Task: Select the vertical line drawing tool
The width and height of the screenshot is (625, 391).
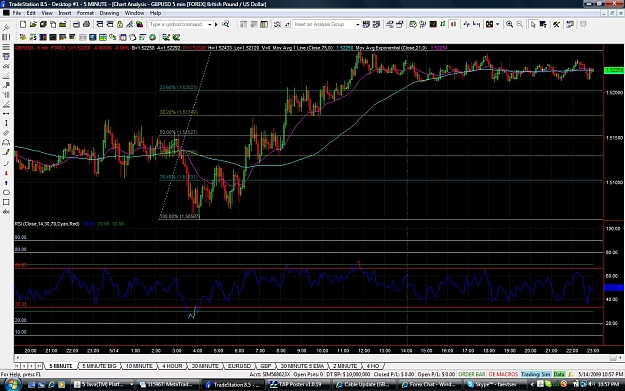Action: pos(6,123)
